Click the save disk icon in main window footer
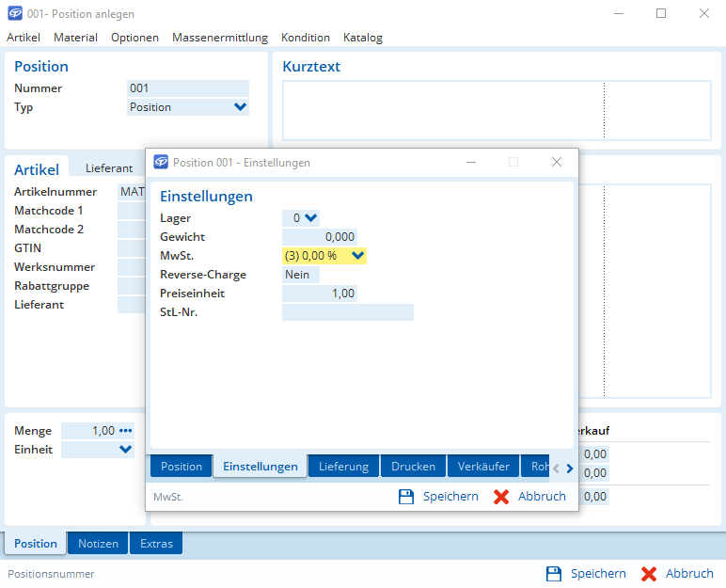The height and width of the screenshot is (588, 726). (x=555, y=574)
